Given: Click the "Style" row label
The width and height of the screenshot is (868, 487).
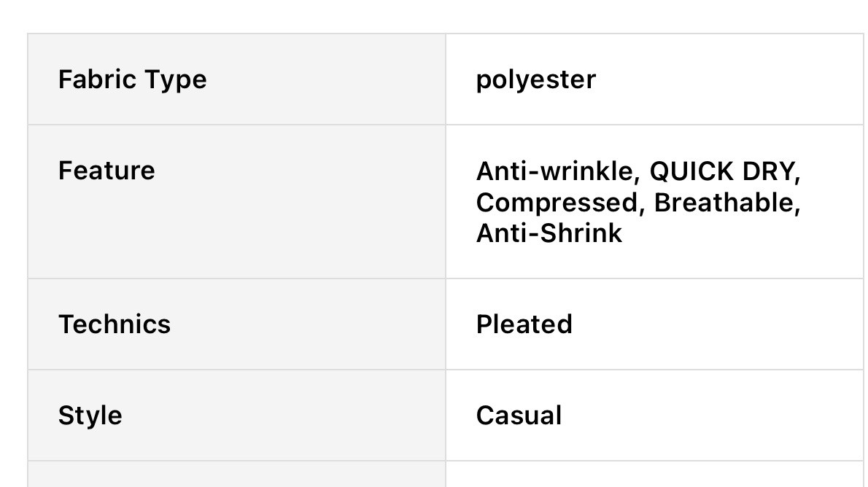Looking at the screenshot, I should pos(90,416).
